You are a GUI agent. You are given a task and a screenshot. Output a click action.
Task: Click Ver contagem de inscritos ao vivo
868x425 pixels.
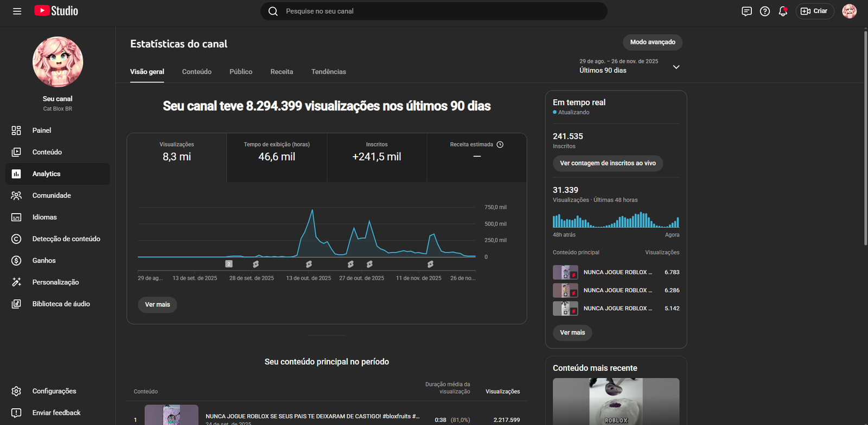pyautogui.click(x=608, y=163)
